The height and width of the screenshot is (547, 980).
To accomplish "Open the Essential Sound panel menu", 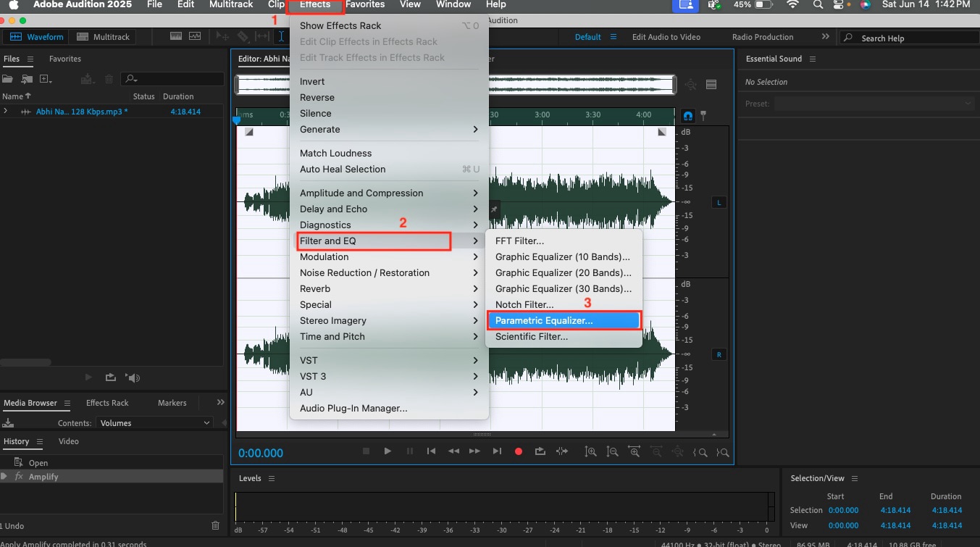I will coord(812,59).
